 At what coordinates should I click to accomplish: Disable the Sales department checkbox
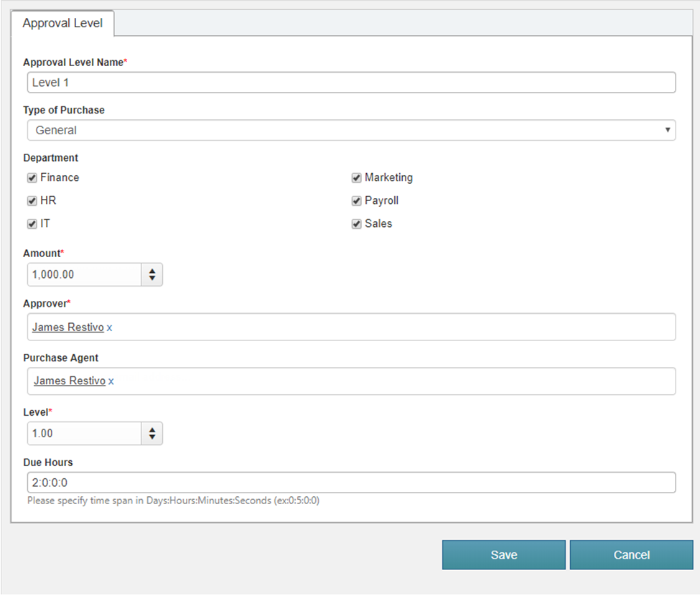(356, 224)
